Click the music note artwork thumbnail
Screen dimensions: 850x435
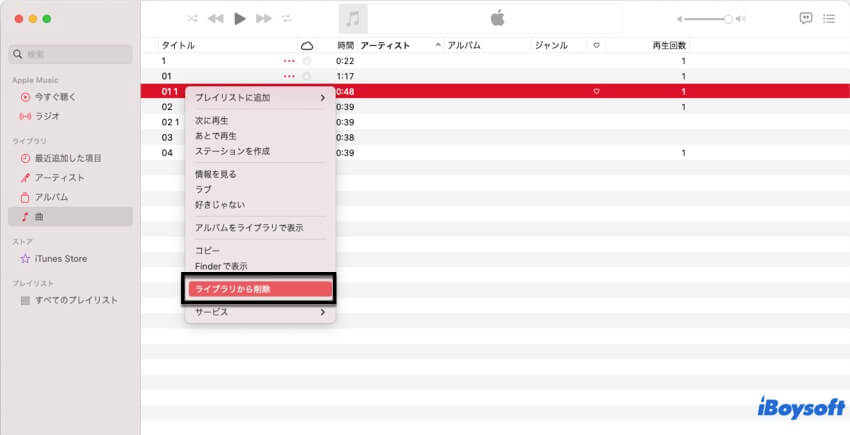point(353,19)
